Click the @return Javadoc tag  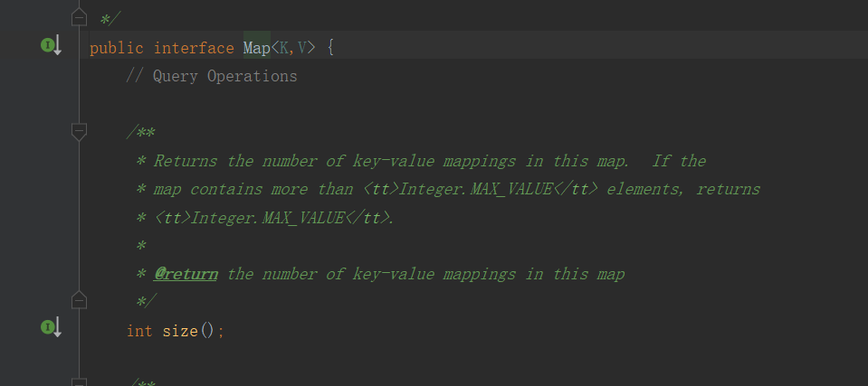pos(186,274)
